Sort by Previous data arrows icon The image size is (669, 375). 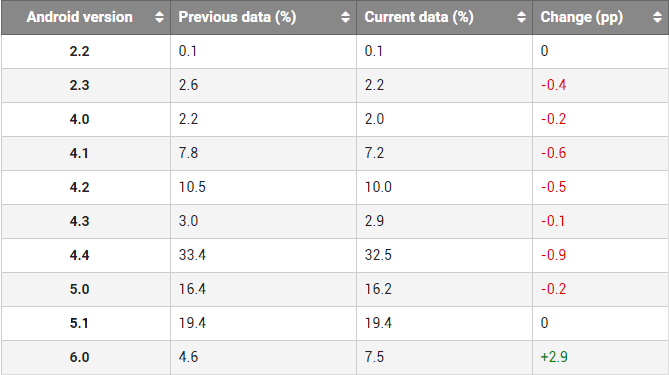[345, 17]
